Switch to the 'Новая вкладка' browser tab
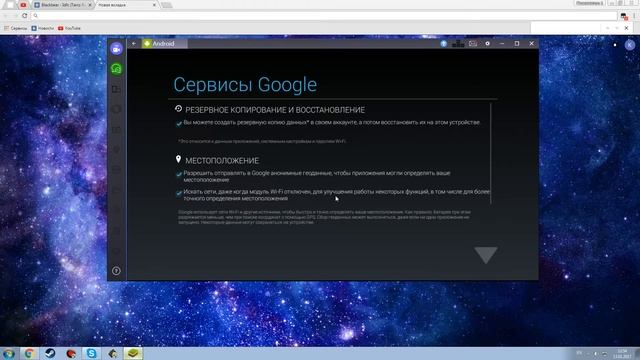 tap(122, 5)
